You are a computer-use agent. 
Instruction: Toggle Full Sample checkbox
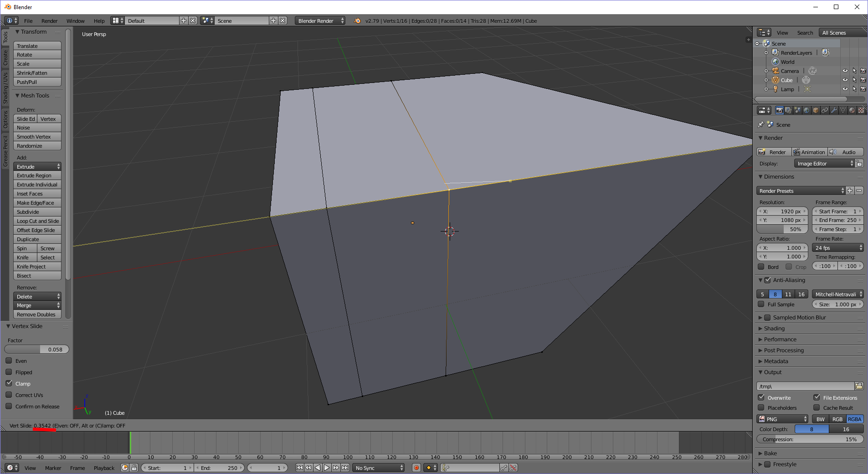(761, 304)
